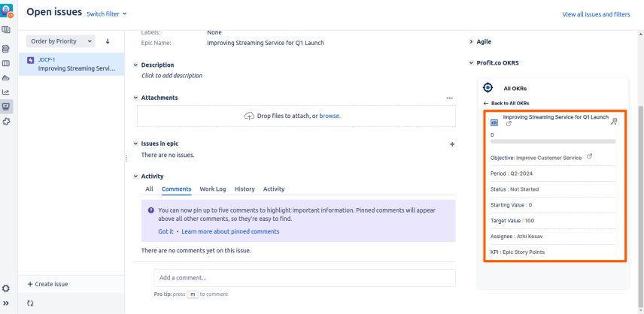Open key result external link icon
The height and width of the screenshot is (314, 644).
(509, 123)
